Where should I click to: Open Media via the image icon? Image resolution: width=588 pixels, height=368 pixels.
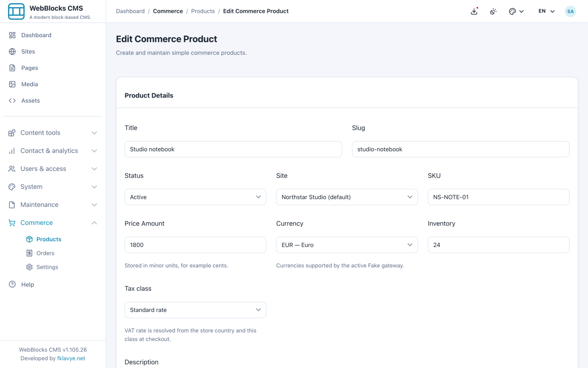point(12,84)
